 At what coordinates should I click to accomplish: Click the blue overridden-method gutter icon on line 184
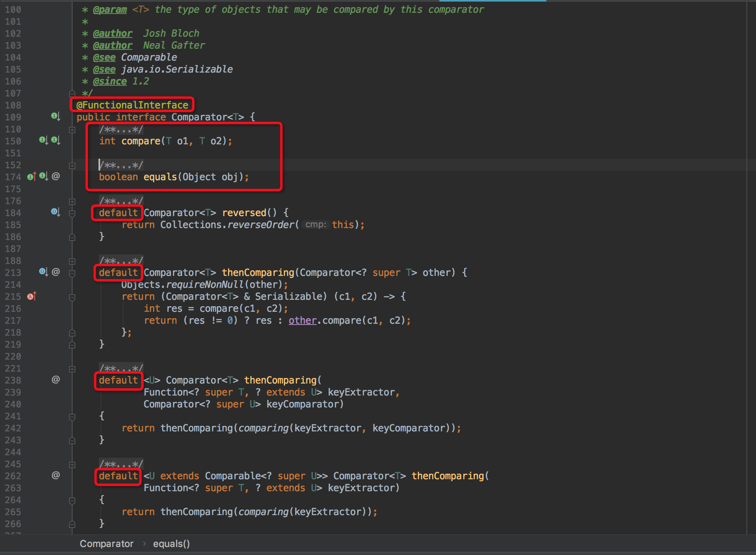pos(55,212)
